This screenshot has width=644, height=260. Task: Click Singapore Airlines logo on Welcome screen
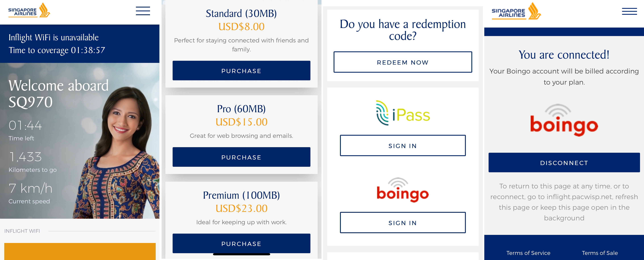(x=29, y=11)
